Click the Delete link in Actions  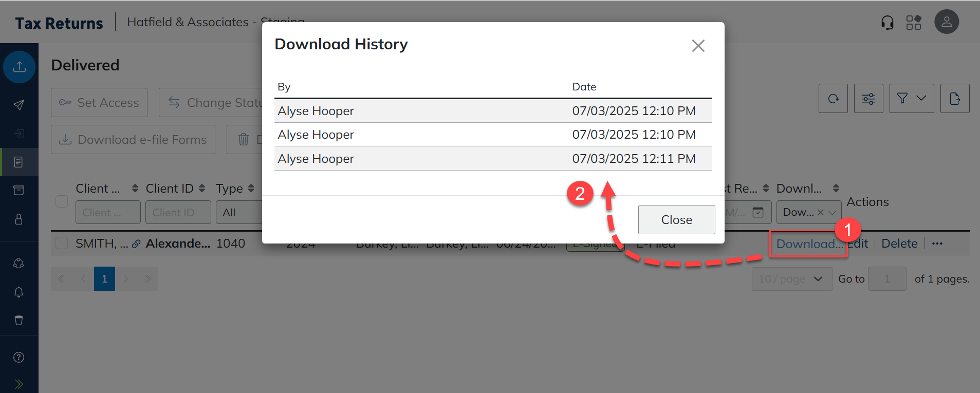point(899,244)
